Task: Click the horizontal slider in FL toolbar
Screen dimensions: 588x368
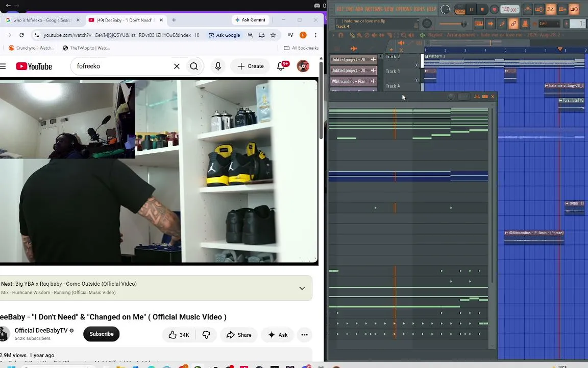Action: 454,24
